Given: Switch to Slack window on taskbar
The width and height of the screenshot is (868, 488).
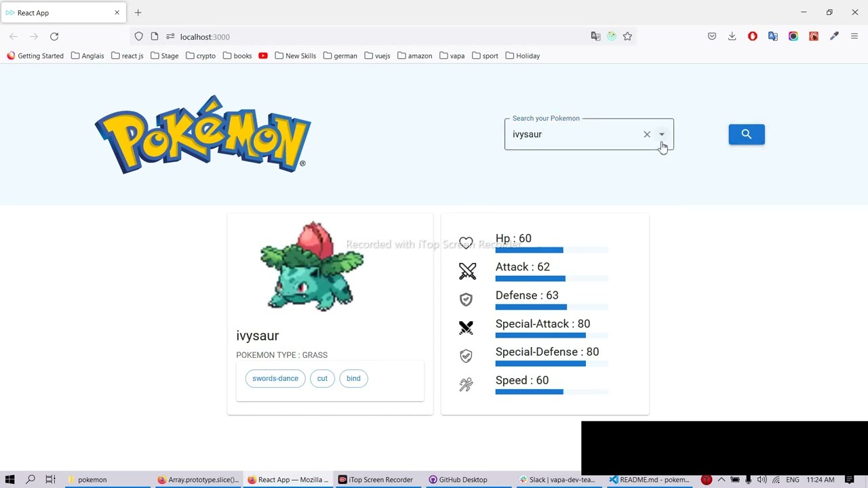Looking at the screenshot, I should (557, 480).
